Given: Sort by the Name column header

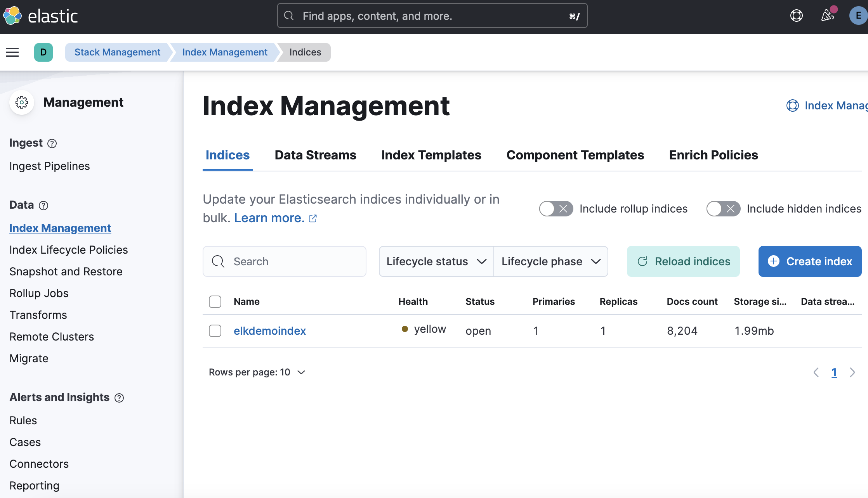Looking at the screenshot, I should pyautogui.click(x=247, y=302).
